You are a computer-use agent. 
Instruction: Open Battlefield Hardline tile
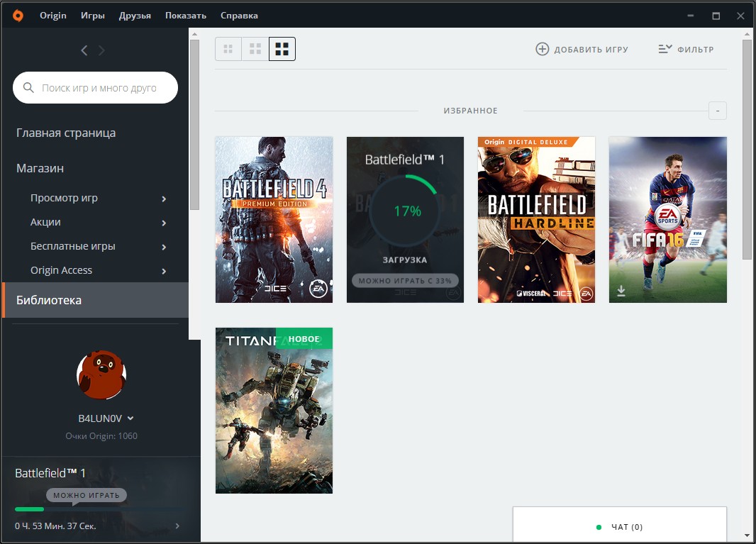pyautogui.click(x=536, y=220)
